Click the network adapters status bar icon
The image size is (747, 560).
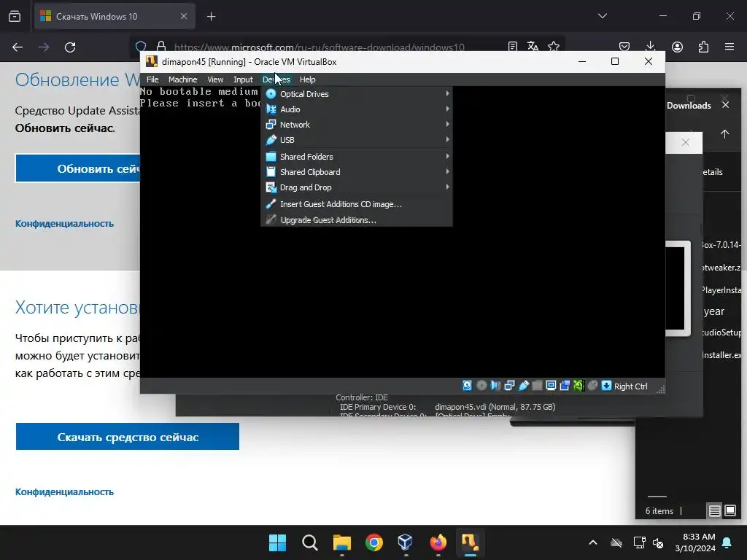pos(509,386)
